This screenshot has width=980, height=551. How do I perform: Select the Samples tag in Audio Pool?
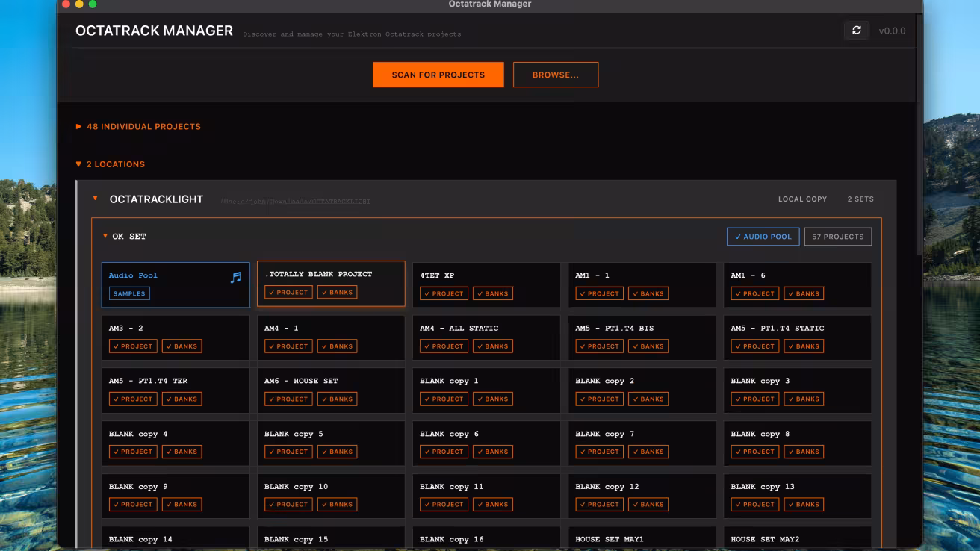[x=129, y=293]
